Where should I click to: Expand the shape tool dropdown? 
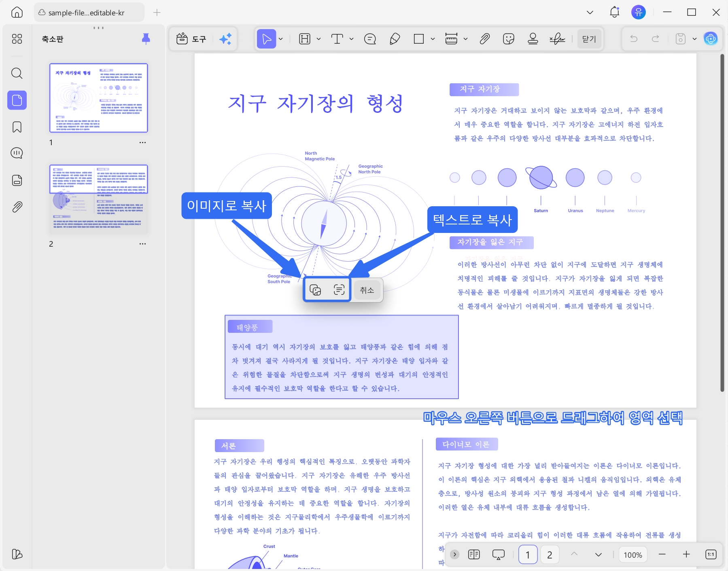click(433, 39)
